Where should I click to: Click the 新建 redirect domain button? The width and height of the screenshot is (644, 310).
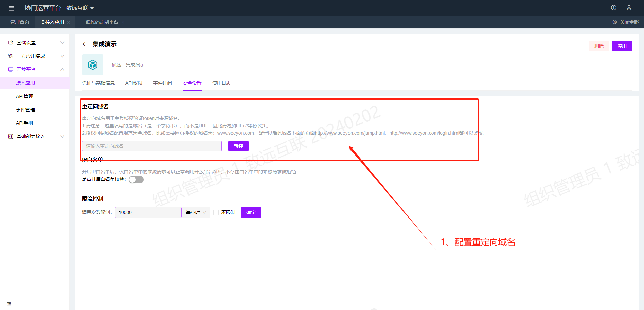pos(238,146)
